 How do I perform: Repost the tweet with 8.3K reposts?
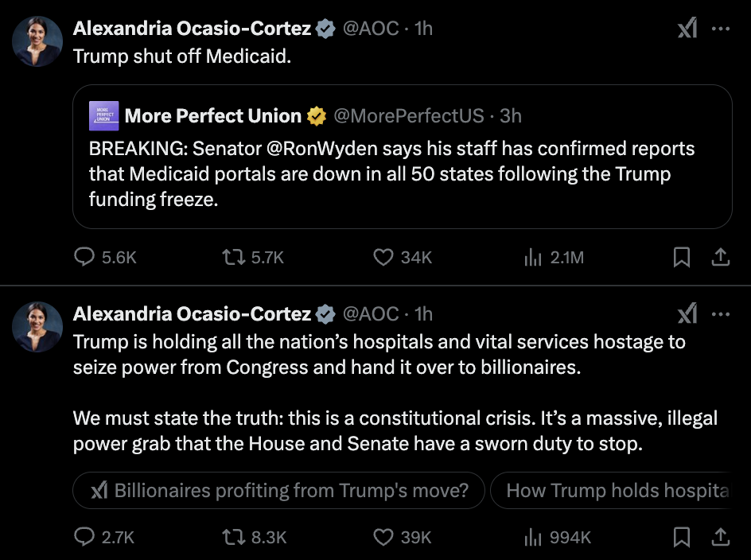233,538
